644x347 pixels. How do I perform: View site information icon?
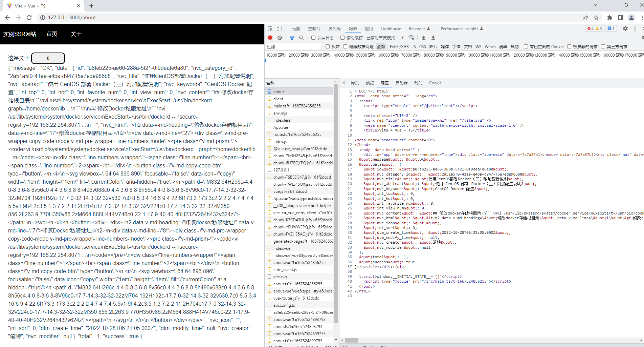pyautogui.click(x=43, y=18)
